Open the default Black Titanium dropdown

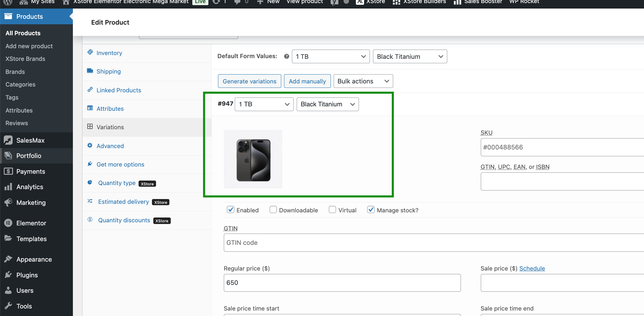coord(410,56)
